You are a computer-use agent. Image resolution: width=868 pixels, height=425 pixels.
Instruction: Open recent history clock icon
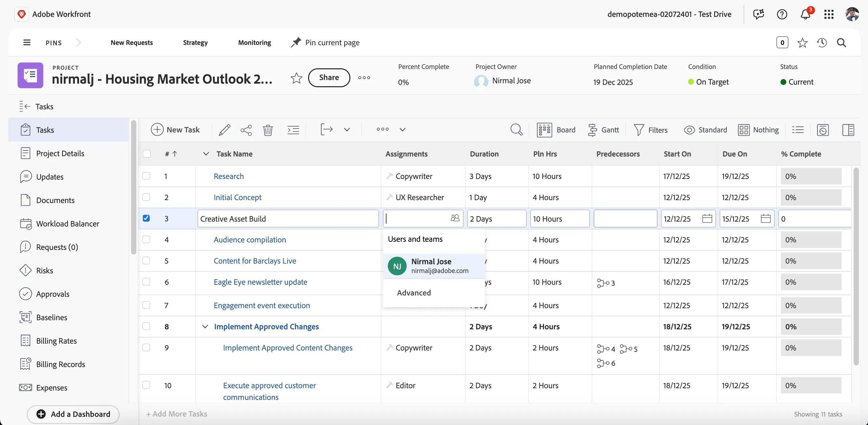tap(821, 42)
